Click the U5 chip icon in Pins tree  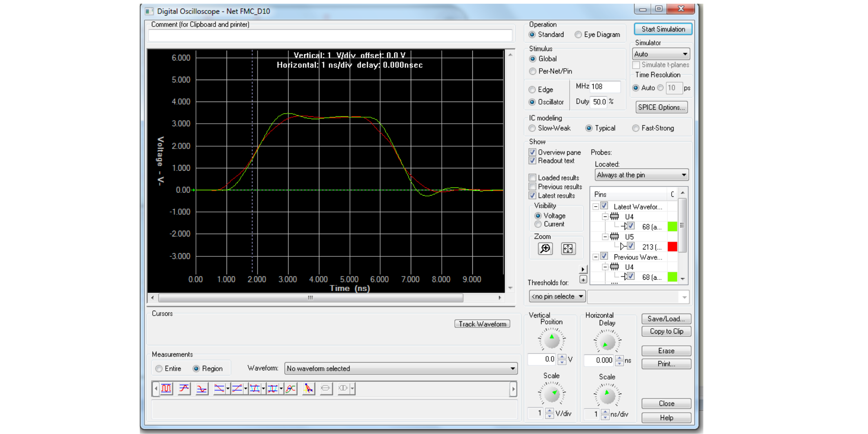tap(614, 236)
